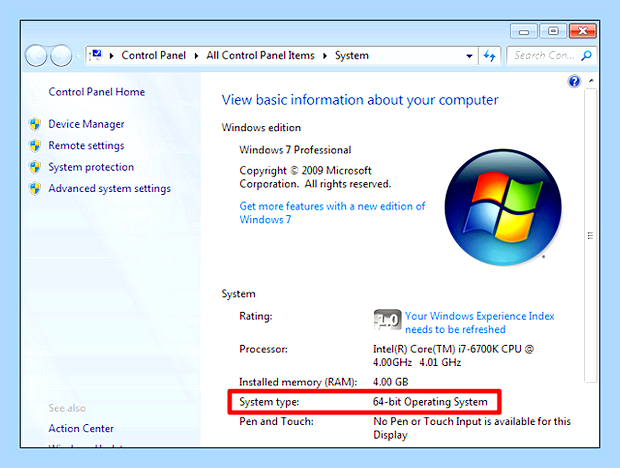This screenshot has width=620, height=468.
Task: Select Control Panel breadcrumb segment
Action: click(x=153, y=55)
